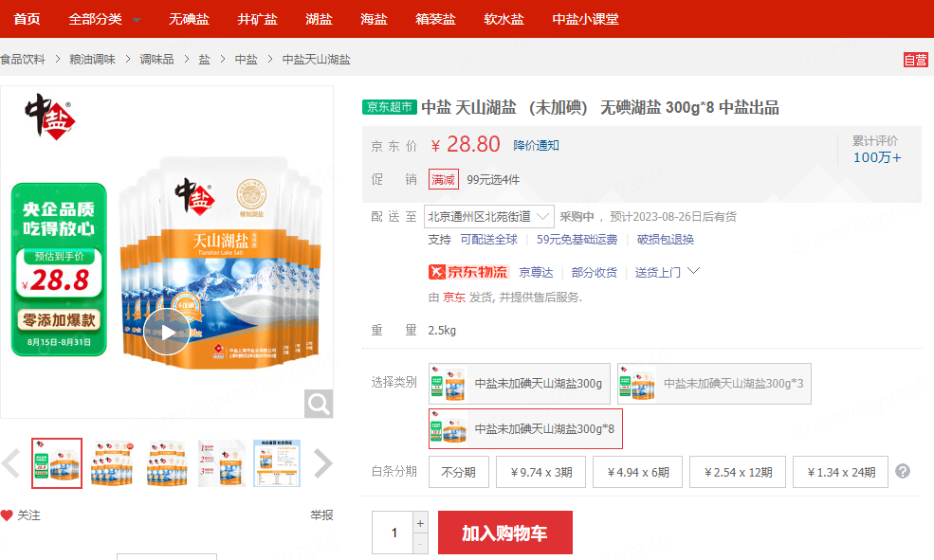Viewport: 934px width, 560px height.
Task: Click the heart 关注 icon
Action: [7, 515]
